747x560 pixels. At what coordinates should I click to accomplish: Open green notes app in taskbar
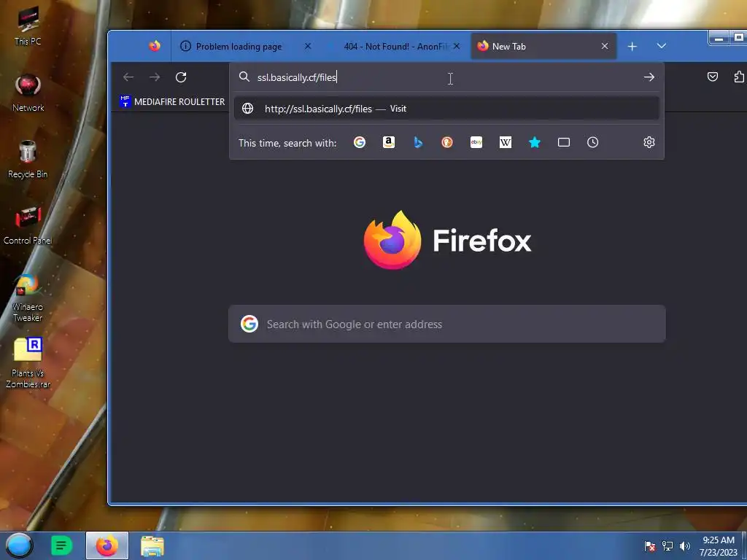(61, 545)
